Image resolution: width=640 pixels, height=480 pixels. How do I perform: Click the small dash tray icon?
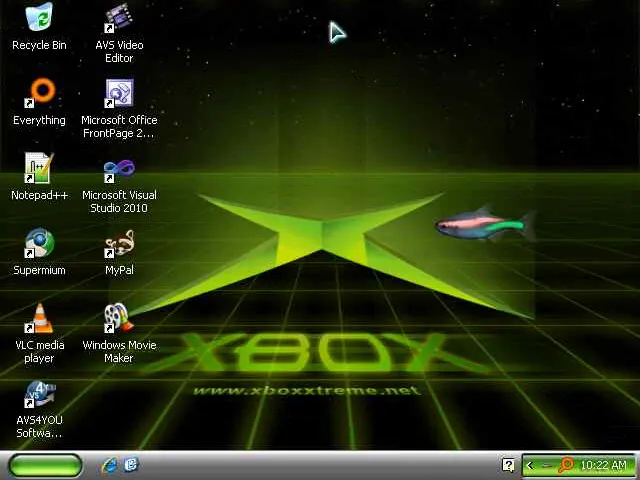547,465
